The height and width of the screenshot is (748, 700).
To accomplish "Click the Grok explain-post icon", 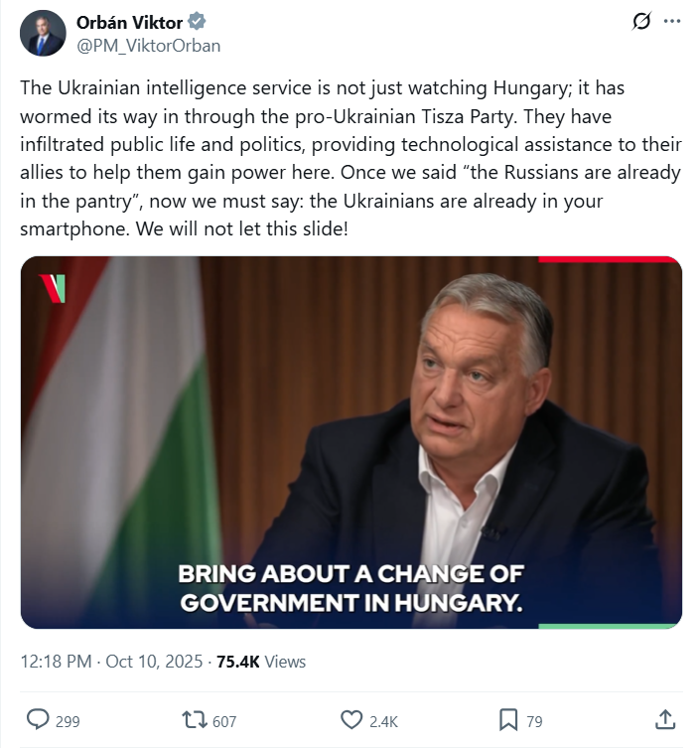I will point(641,22).
